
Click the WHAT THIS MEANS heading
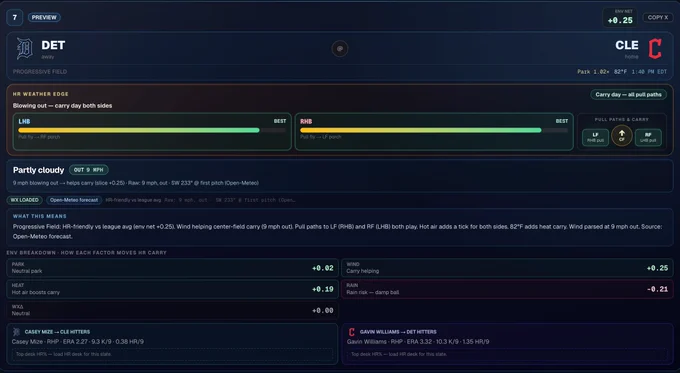coord(40,216)
